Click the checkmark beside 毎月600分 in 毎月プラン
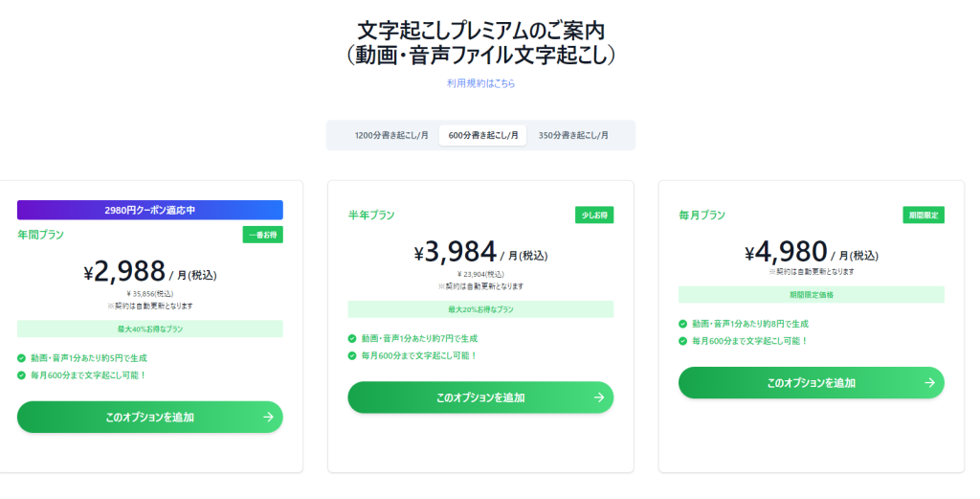Image resolution: width=980 pixels, height=499 pixels. [683, 340]
